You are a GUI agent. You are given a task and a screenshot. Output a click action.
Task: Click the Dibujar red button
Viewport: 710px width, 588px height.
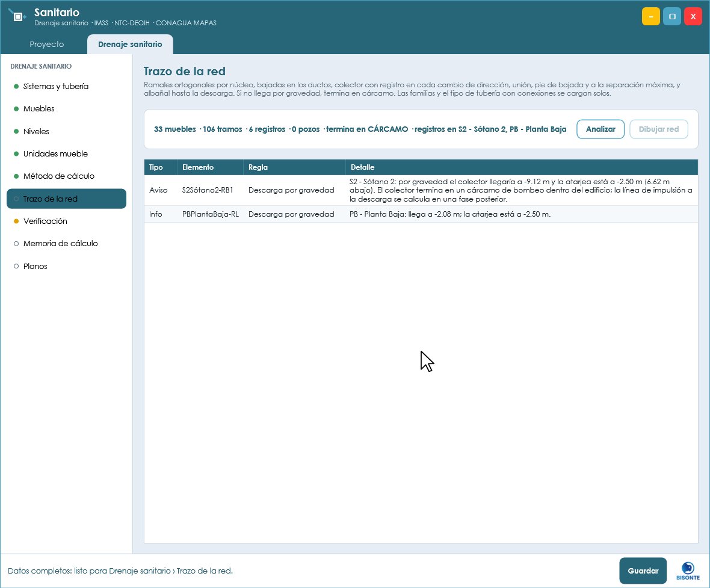click(x=658, y=129)
